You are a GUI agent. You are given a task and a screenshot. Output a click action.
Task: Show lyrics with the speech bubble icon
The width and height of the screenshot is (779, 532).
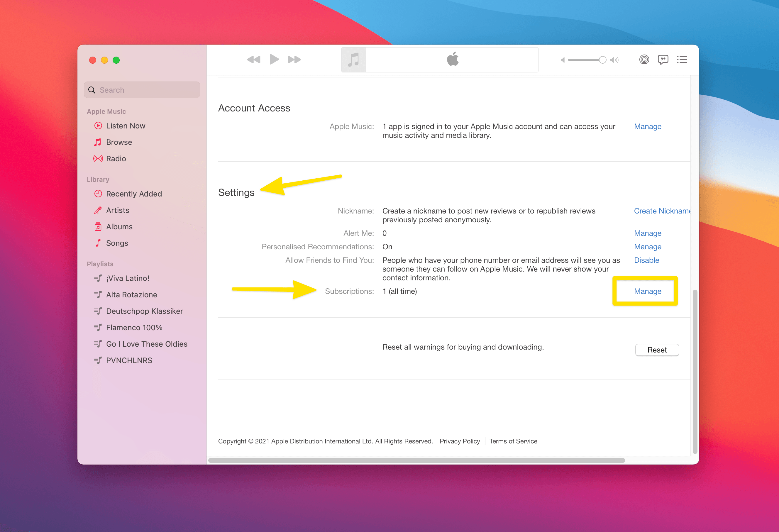pos(663,60)
